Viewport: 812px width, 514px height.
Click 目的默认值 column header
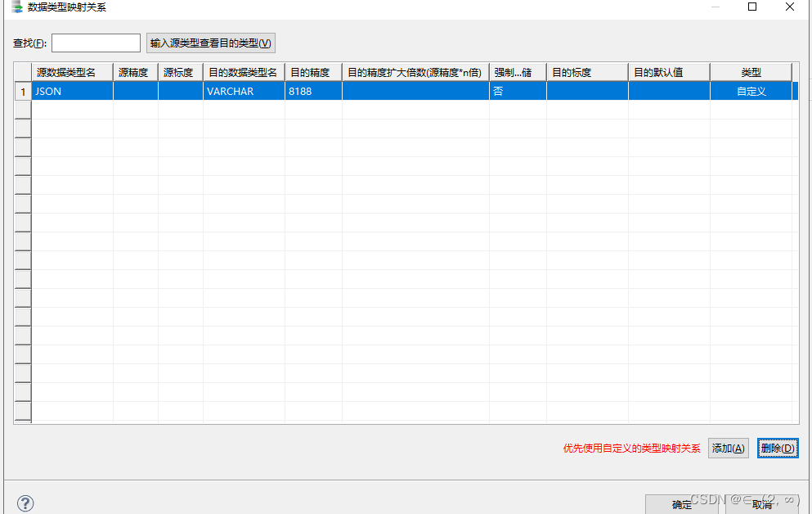coord(670,73)
